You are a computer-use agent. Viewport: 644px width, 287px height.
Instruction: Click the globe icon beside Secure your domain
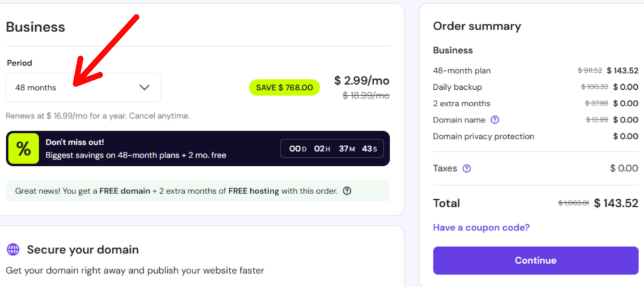click(13, 249)
